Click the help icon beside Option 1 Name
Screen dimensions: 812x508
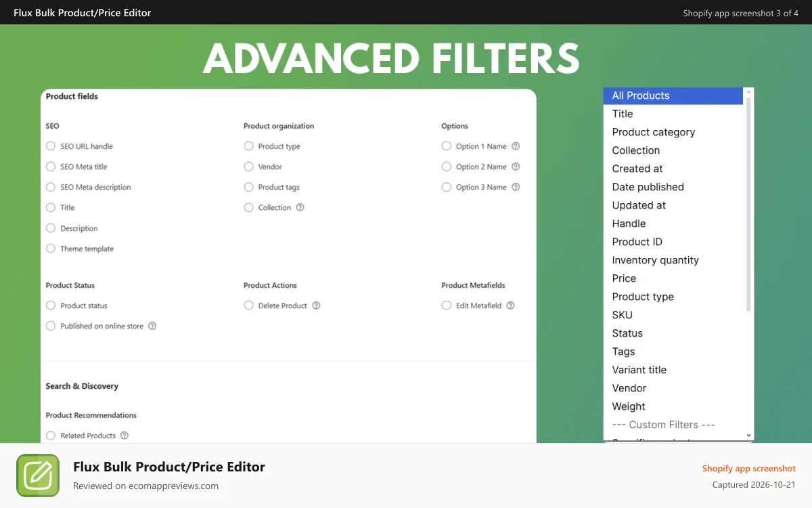point(516,146)
